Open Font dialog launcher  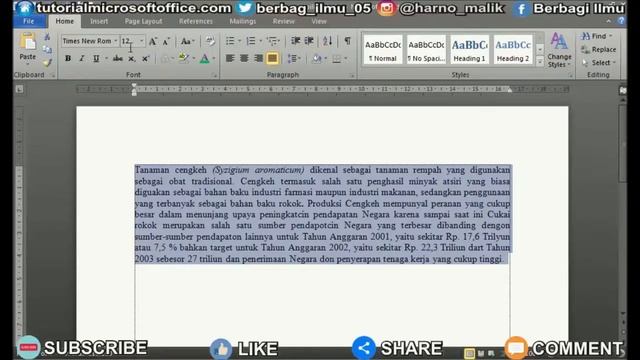click(x=214, y=75)
